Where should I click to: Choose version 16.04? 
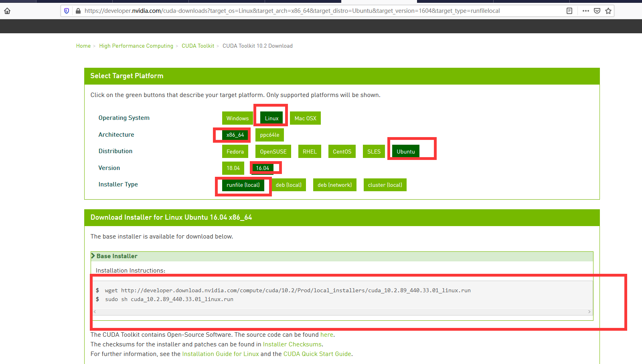[263, 168]
